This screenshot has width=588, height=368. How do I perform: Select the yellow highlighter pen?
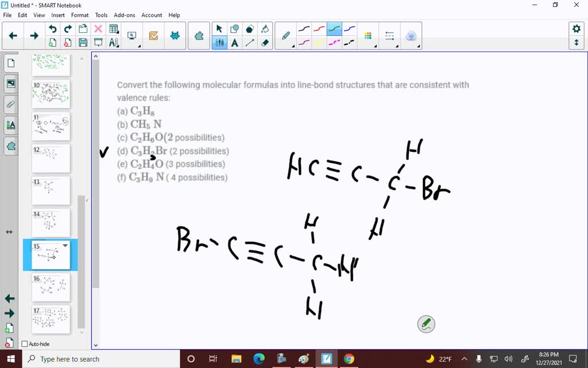320,42
